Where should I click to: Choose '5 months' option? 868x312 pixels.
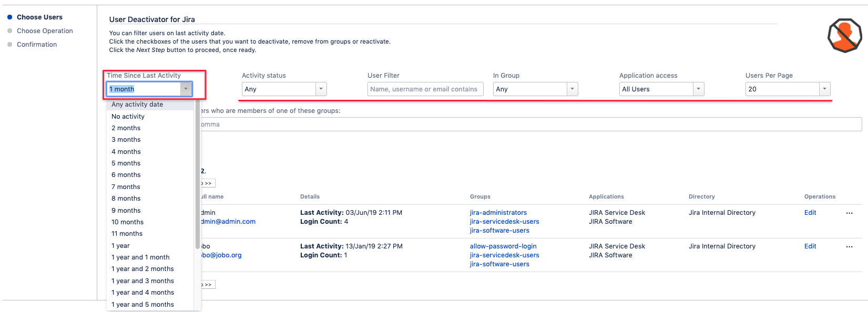coord(150,163)
